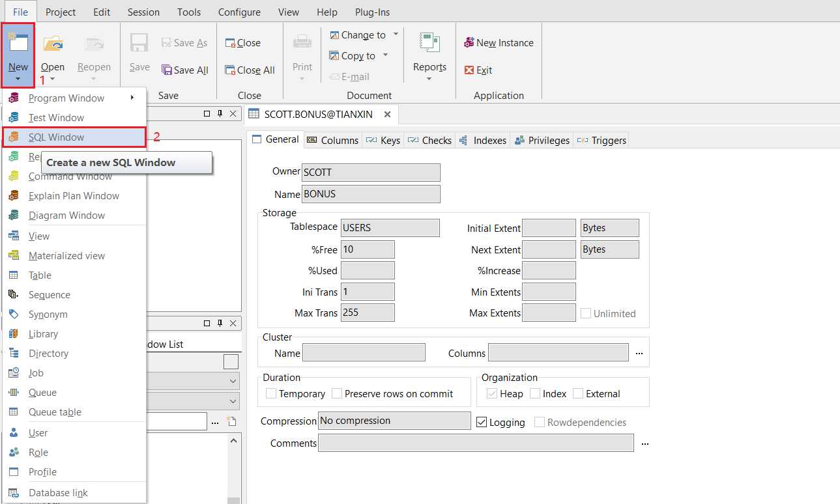Click the ellipsis button next to Cluster Columns
The width and height of the screenshot is (840, 504).
639,353
